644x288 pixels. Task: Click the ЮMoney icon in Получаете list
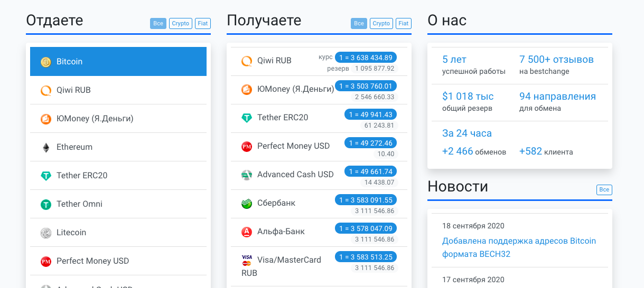(247, 89)
